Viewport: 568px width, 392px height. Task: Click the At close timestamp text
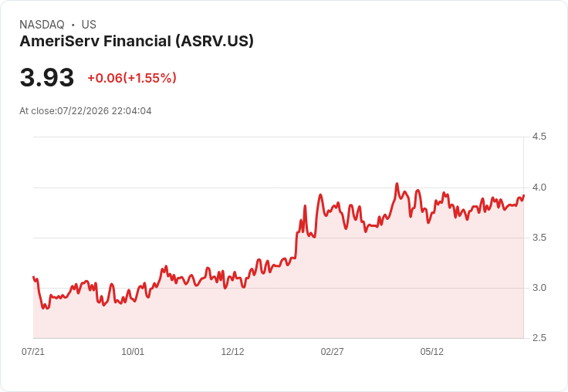[86, 111]
